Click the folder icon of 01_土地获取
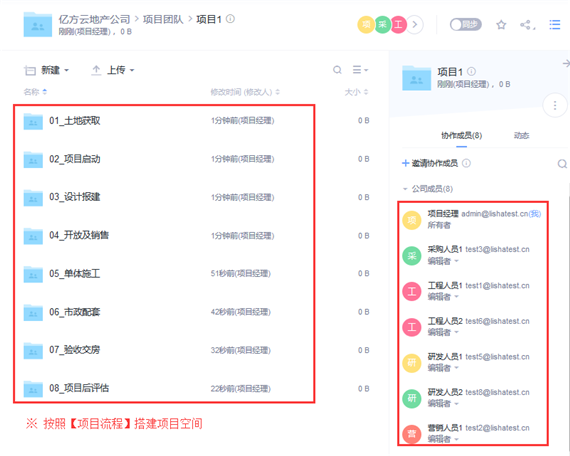The height and width of the screenshot is (456, 570). [33, 121]
